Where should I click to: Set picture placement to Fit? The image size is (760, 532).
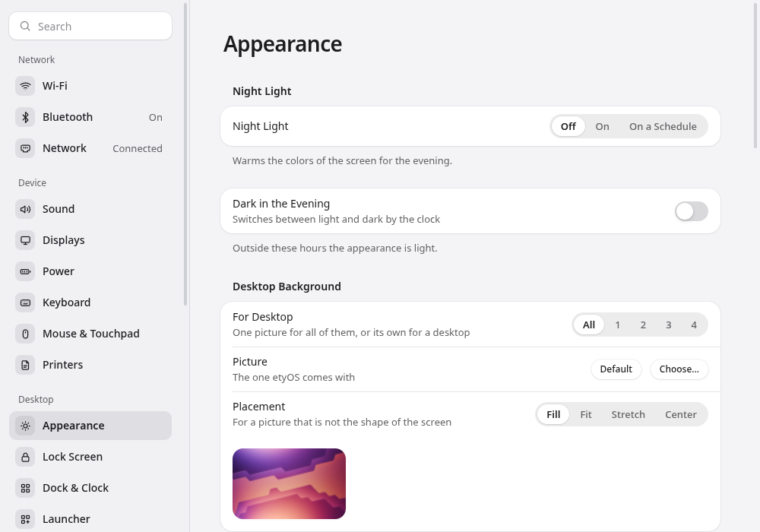coord(585,414)
